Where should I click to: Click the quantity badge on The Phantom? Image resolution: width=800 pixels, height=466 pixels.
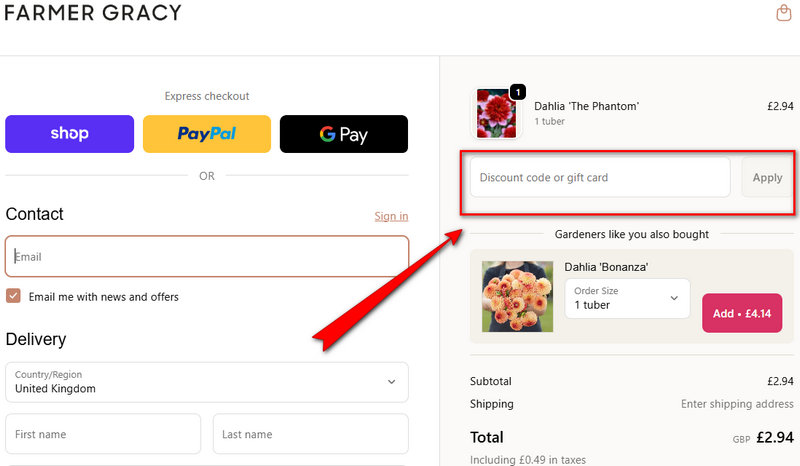click(517, 92)
